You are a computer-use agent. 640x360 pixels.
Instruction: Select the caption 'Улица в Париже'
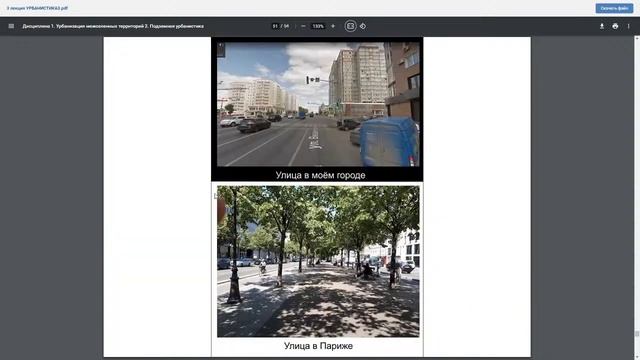click(318, 346)
